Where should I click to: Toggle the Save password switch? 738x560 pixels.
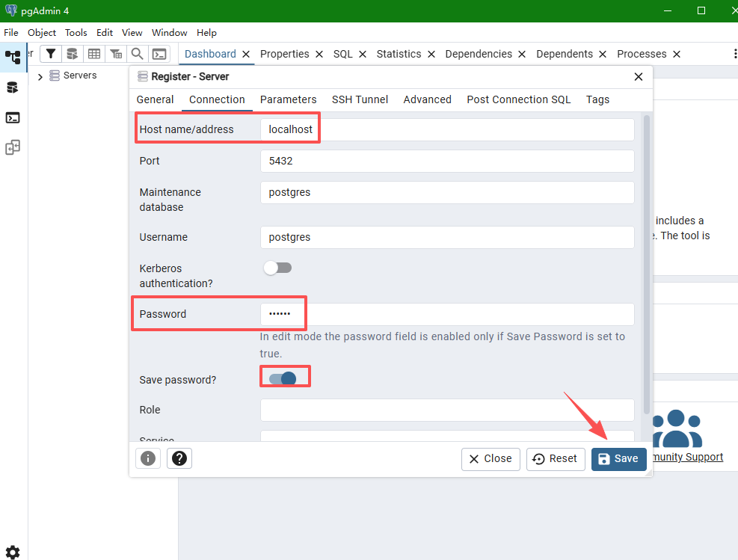[283, 378]
